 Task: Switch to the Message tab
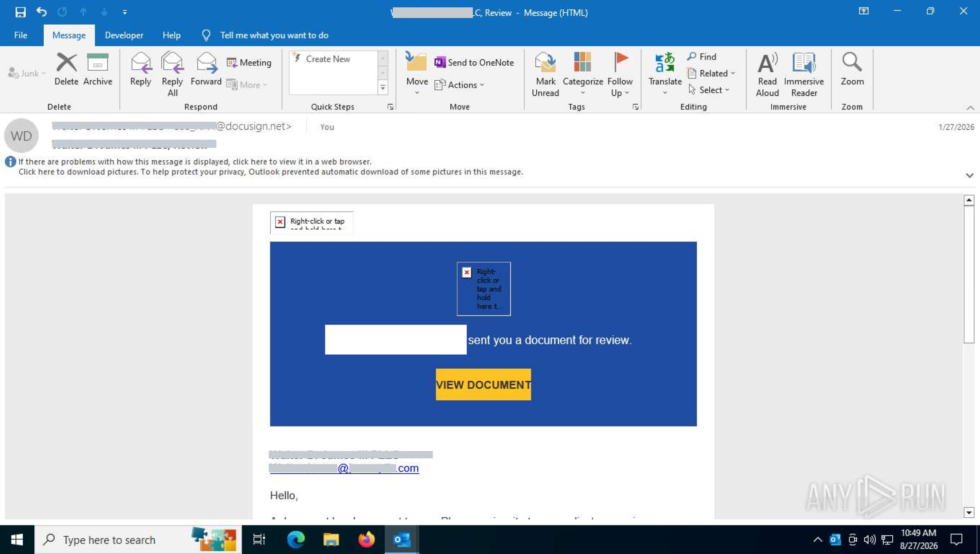pos(69,35)
